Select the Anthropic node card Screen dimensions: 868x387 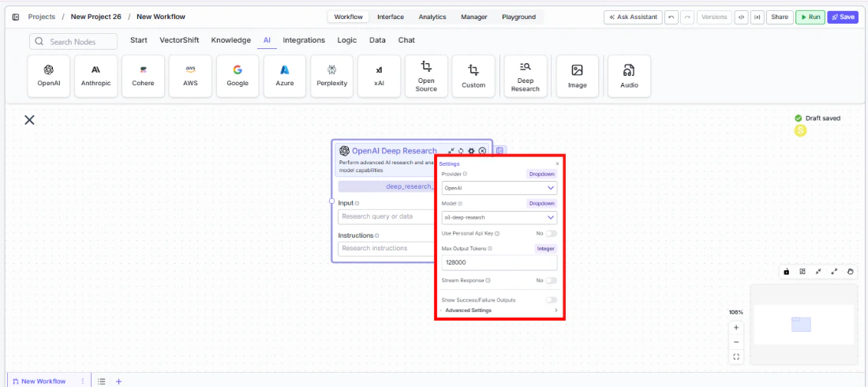coord(95,76)
